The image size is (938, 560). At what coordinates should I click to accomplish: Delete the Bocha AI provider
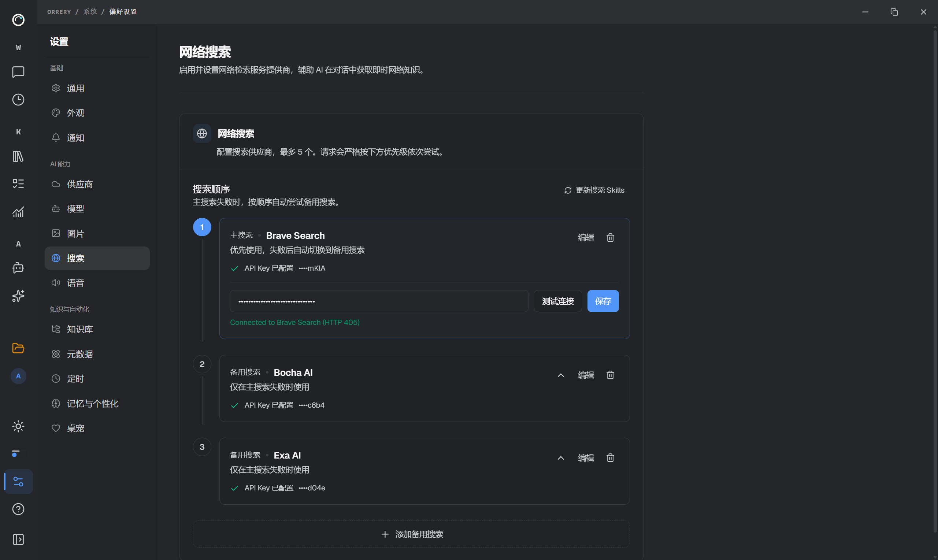click(610, 375)
